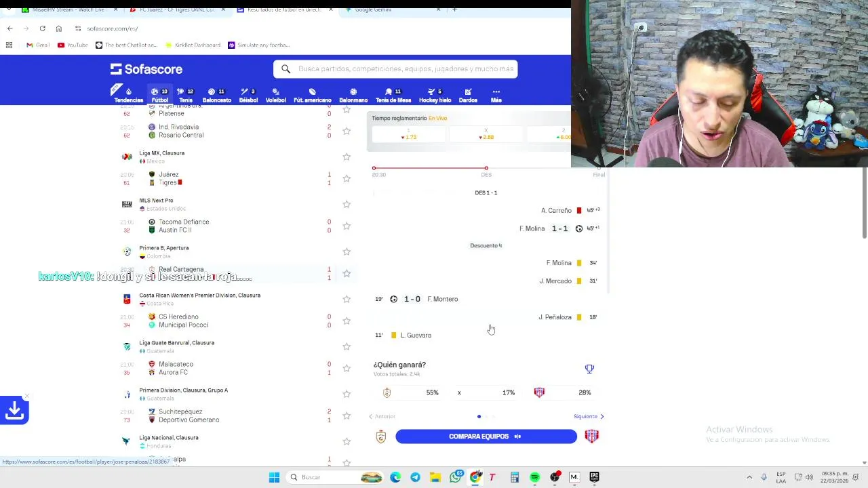Click the search magnifier icon
The width and height of the screenshot is (868, 488).
285,68
